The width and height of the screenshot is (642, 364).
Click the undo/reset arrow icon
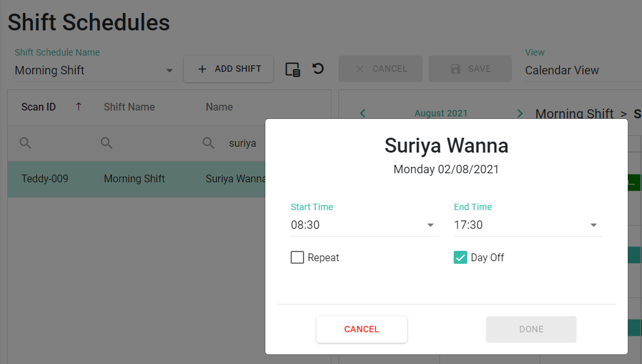pyautogui.click(x=318, y=69)
